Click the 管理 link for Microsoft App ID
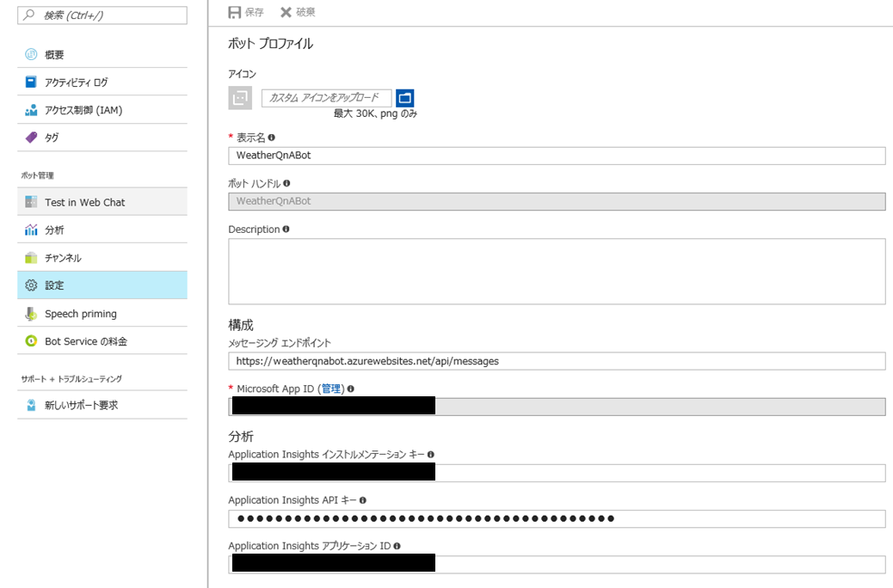The height and width of the screenshot is (588, 893). 331,389
